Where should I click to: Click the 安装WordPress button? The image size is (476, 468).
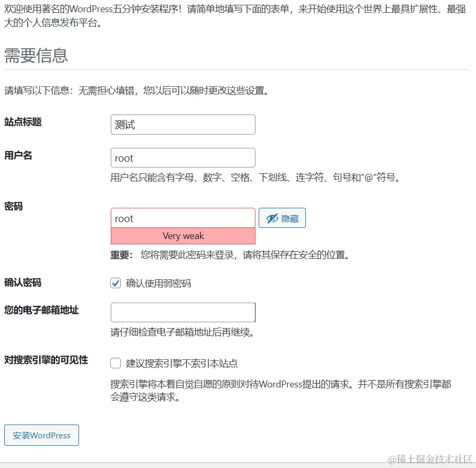[41, 435]
